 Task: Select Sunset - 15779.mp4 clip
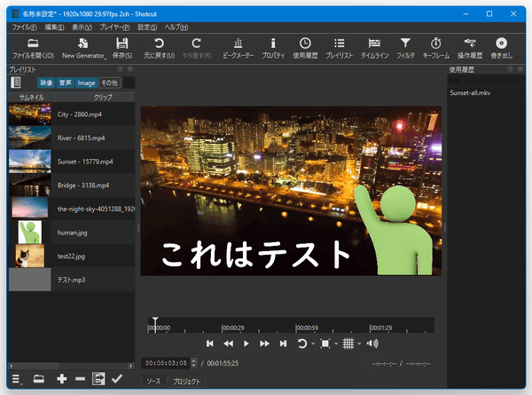[71, 162]
